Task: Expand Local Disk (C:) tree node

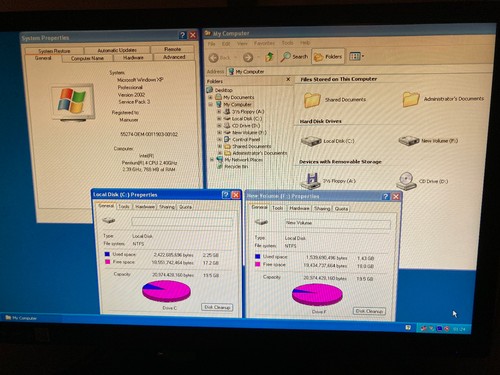Action: (219, 119)
